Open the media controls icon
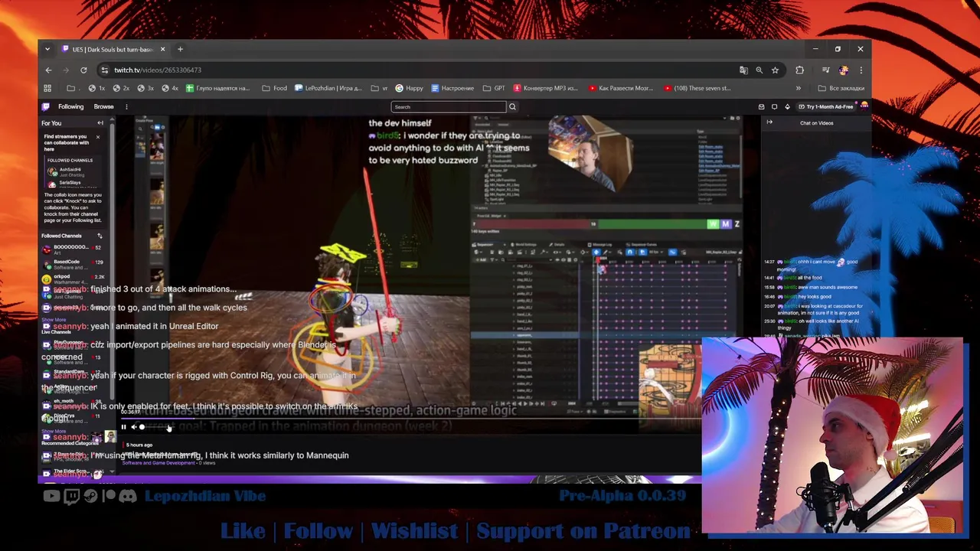The width and height of the screenshot is (980, 551). [825, 70]
